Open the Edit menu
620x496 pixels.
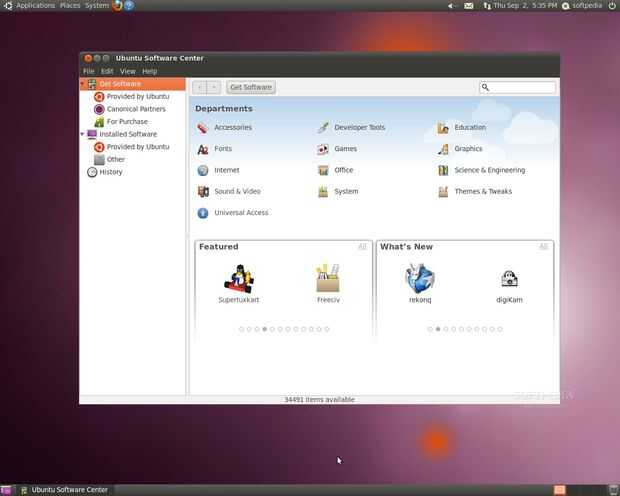point(107,71)
